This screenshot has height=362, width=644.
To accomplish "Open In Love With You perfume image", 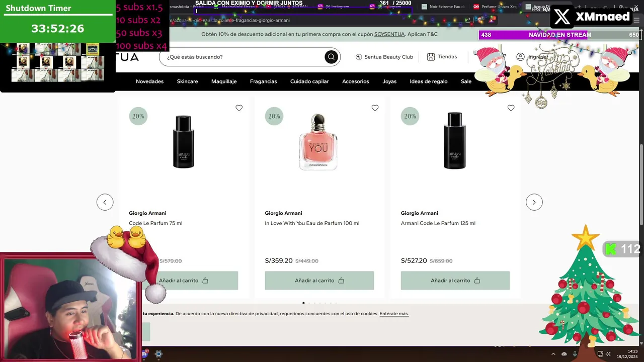I will coord(318,142).
